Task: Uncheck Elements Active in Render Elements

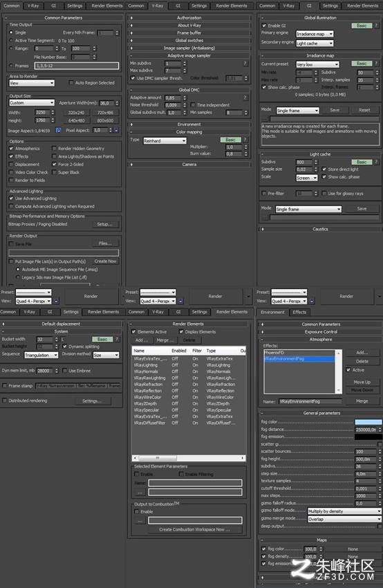Action: coord(133,332)
